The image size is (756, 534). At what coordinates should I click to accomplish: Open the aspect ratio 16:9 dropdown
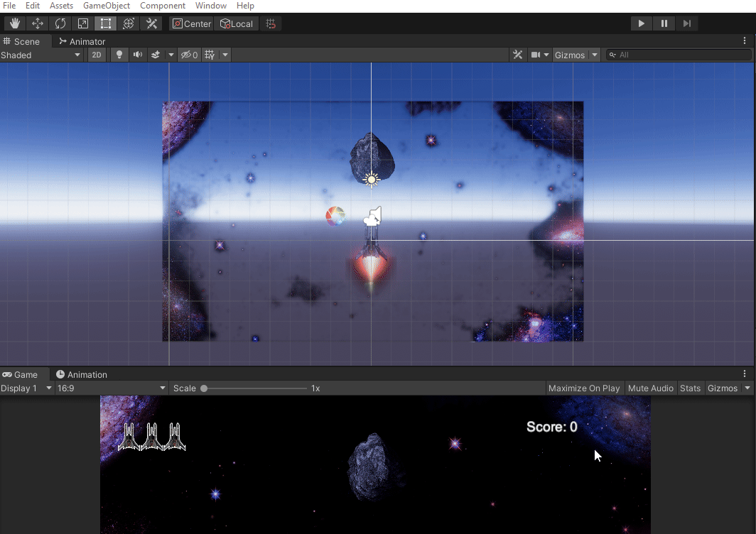110,388
